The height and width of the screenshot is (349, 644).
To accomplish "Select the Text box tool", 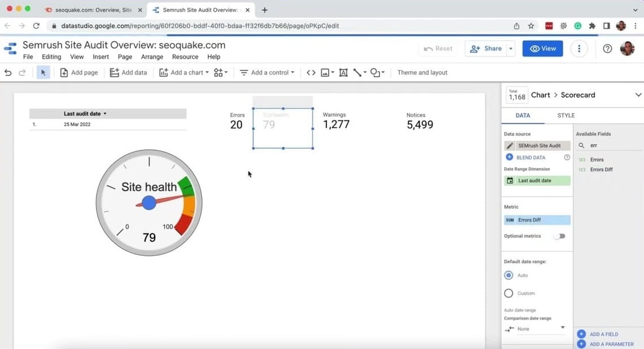I will point(343,73).
